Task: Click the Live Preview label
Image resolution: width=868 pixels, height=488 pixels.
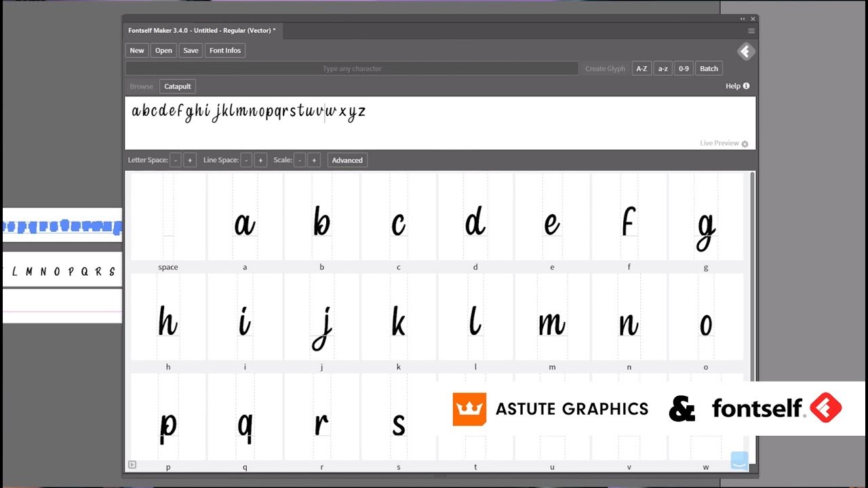Action: [719, 144]
